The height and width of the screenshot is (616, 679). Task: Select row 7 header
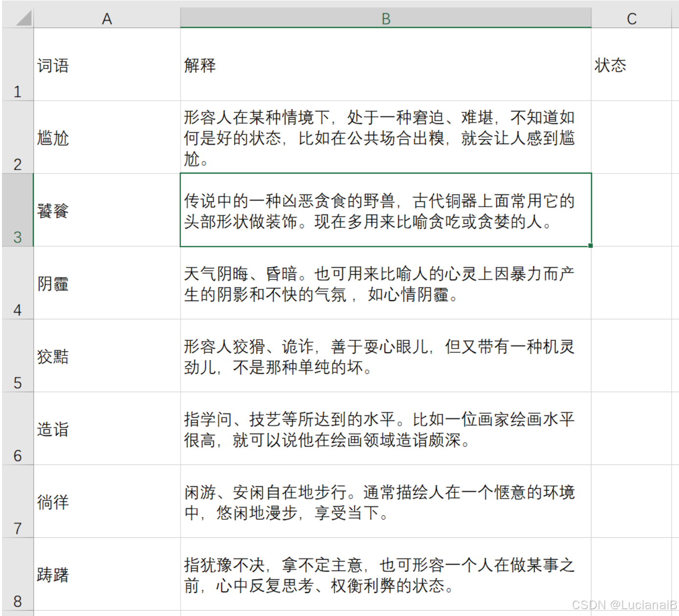click(x=18, y=502)
